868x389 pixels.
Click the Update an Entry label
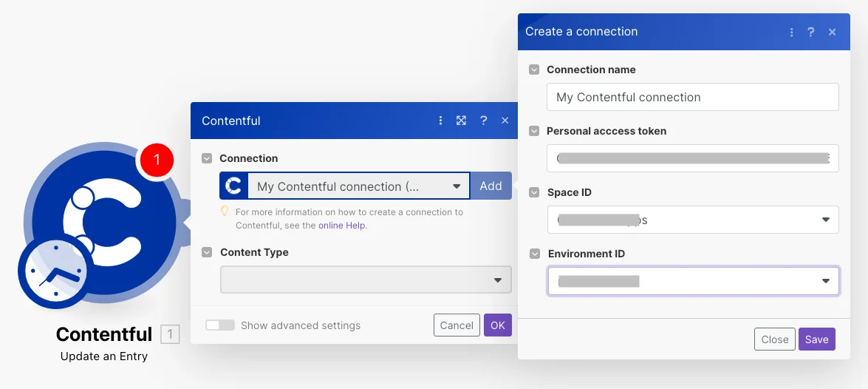click(x=104, y=356)
